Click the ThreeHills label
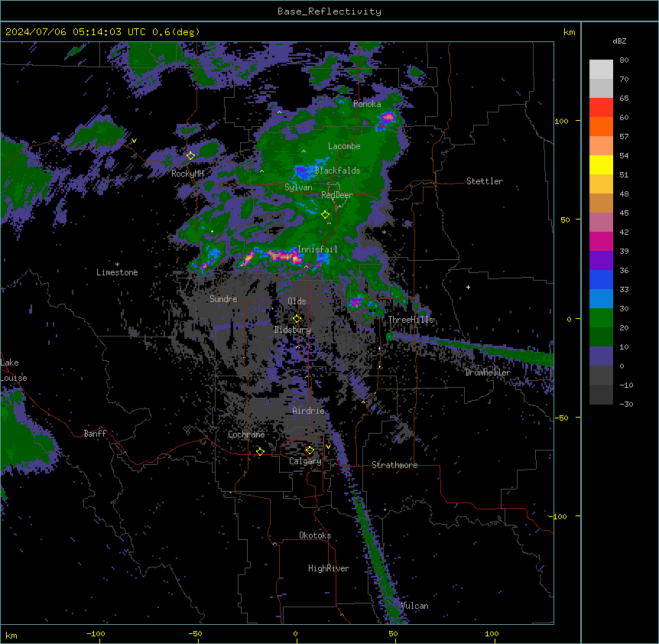This screenshot has height=644, width=659. 411,320
